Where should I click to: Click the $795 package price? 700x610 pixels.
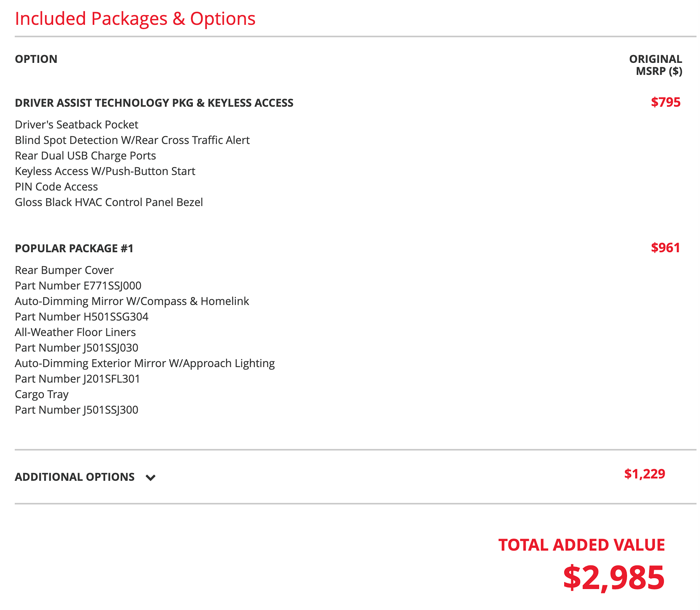tap(665, 102)
